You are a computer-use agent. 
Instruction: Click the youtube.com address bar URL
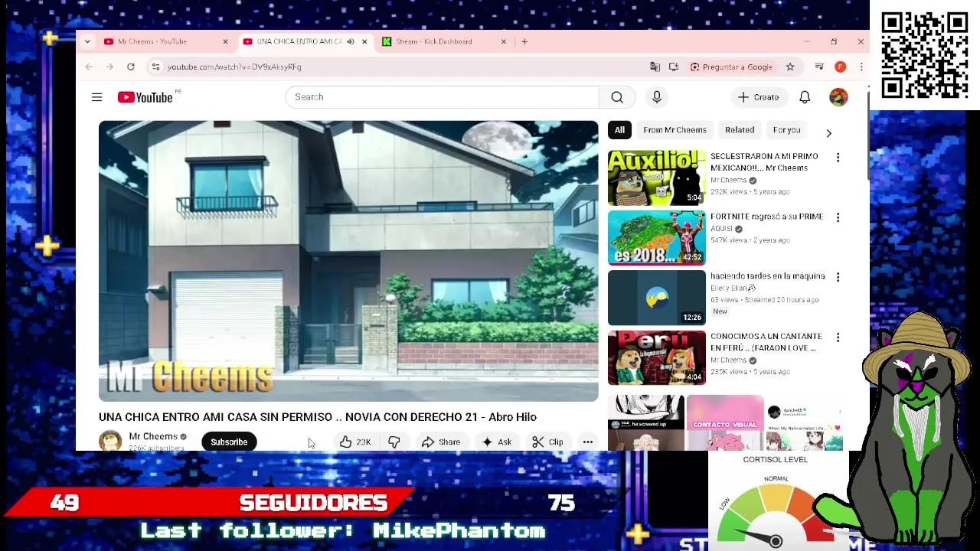234,67
